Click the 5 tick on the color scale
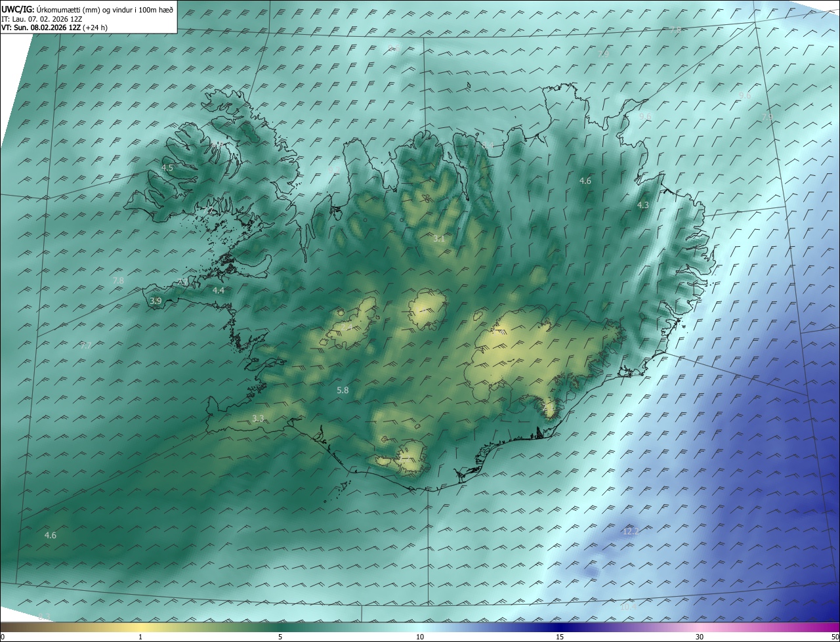This screenshot has height=642, width=840. click(x=280, y=637)
